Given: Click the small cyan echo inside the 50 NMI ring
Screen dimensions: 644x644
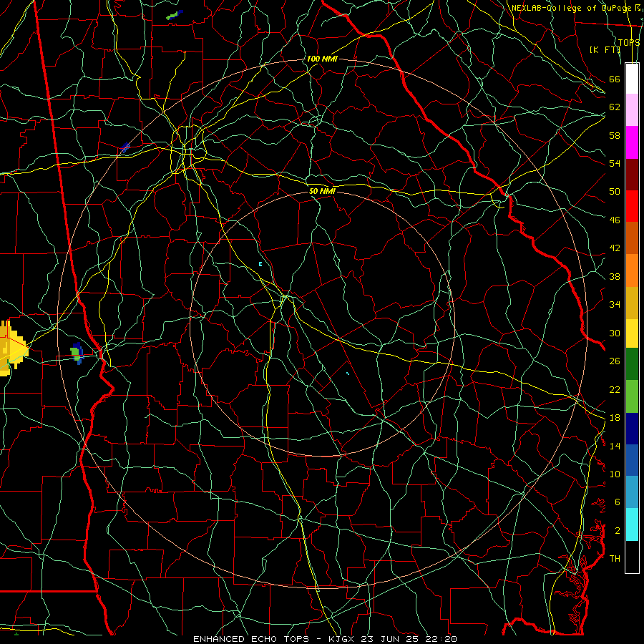Looking at the screenshot, I should point(260,264).
